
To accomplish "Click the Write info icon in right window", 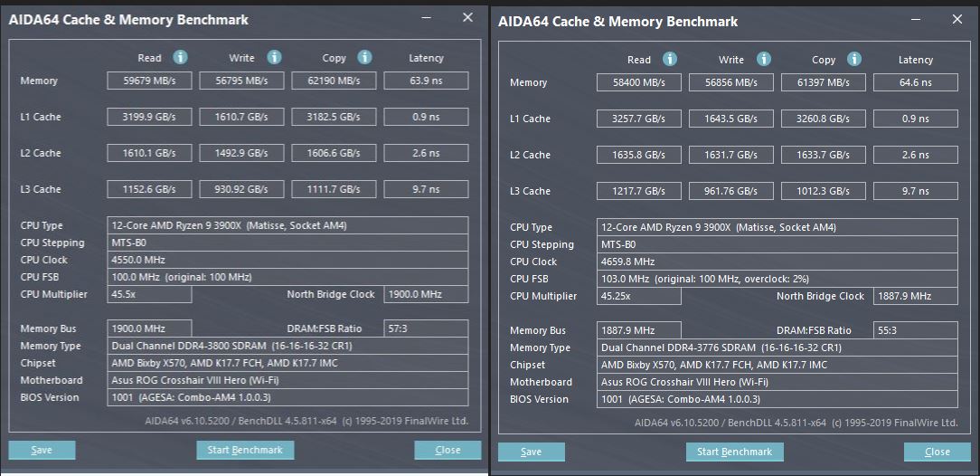I will (x=762, y=59).
